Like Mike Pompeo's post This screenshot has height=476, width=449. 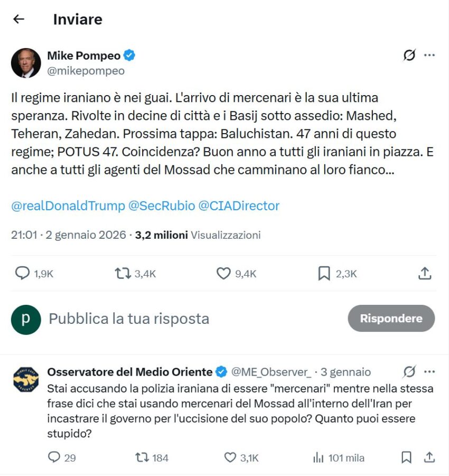coord(223,273)
